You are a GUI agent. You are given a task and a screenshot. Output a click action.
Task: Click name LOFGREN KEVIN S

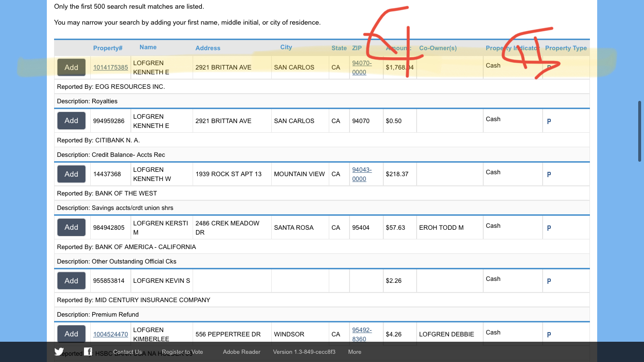[162, 281]
